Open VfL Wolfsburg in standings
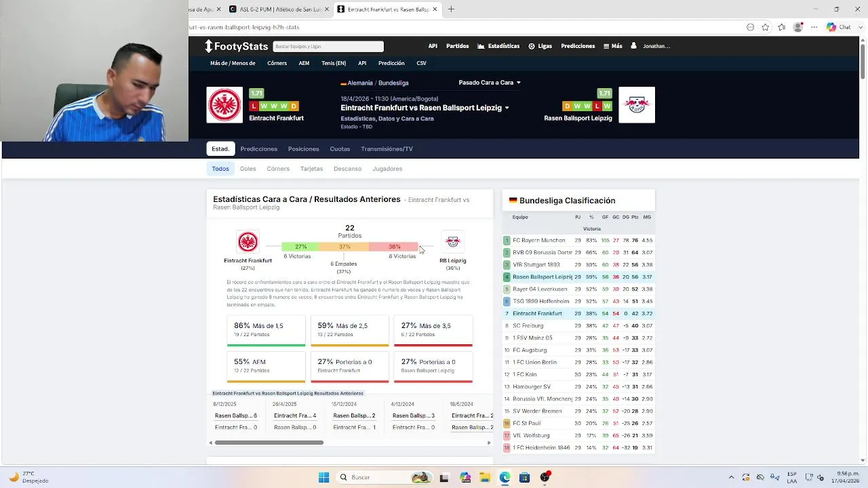This screenshot has width=868, height=488. pos(531,436)
